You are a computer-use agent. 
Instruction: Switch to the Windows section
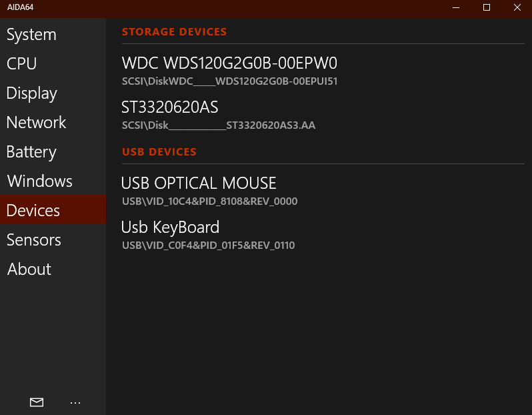pyautogui.click(x=53, y=181)
